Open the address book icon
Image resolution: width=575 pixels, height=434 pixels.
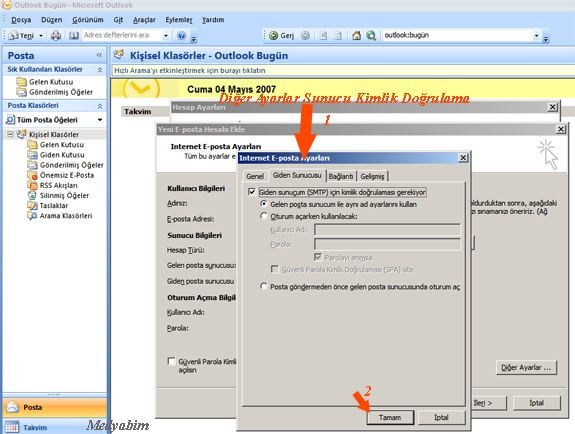[74, 36]
